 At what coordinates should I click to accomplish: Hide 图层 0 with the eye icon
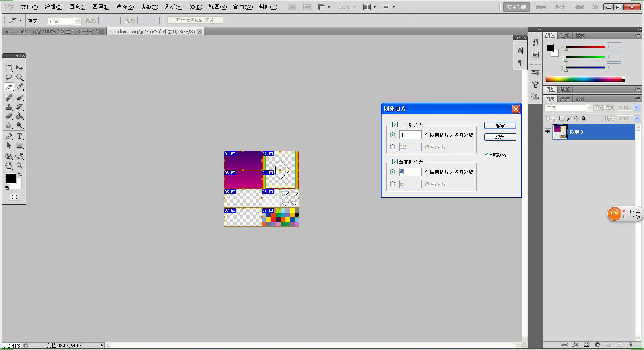[x=547, y=132]
